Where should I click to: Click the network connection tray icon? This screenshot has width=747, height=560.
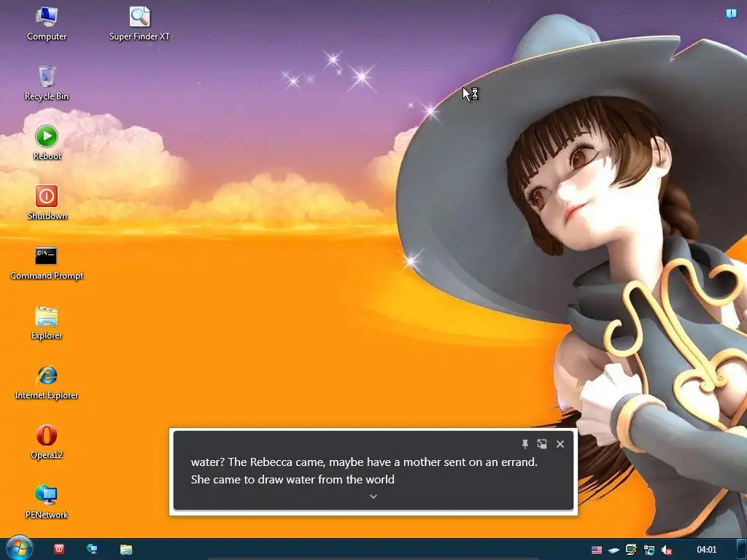(x=649, y=550)
